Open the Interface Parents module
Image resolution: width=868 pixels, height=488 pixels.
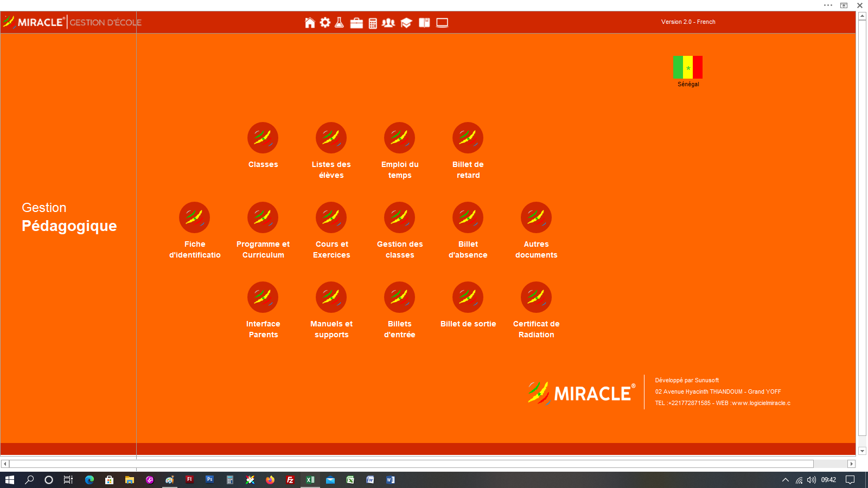(x=263, y=297)
